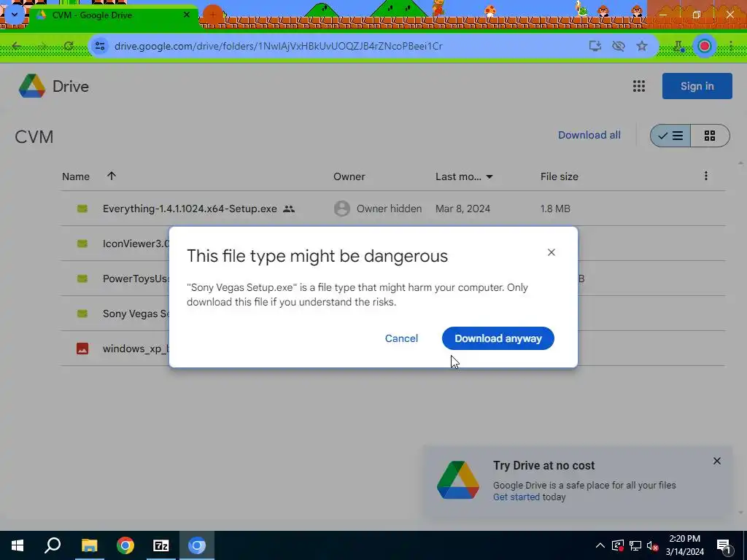Screen dimensions: 747x560
Task: Click the Drive logo in promo card
Action: click(458, 480)
